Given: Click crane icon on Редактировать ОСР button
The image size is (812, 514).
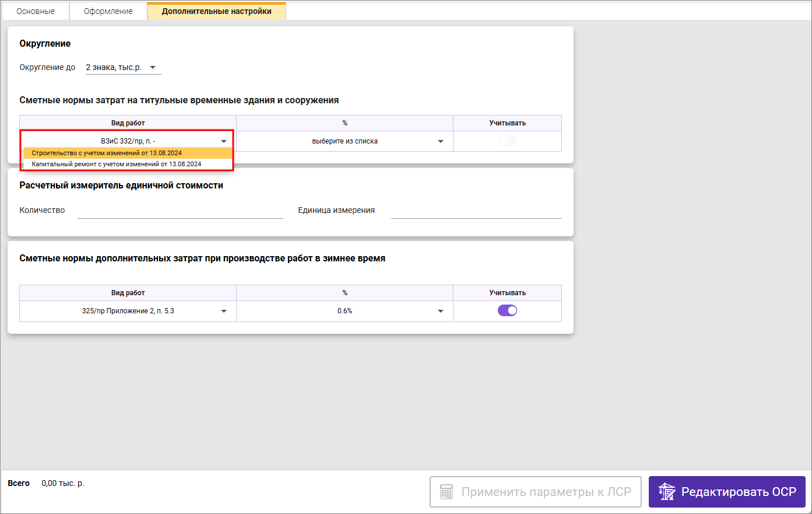Looking at the screenshot, I should pos(666,492).
